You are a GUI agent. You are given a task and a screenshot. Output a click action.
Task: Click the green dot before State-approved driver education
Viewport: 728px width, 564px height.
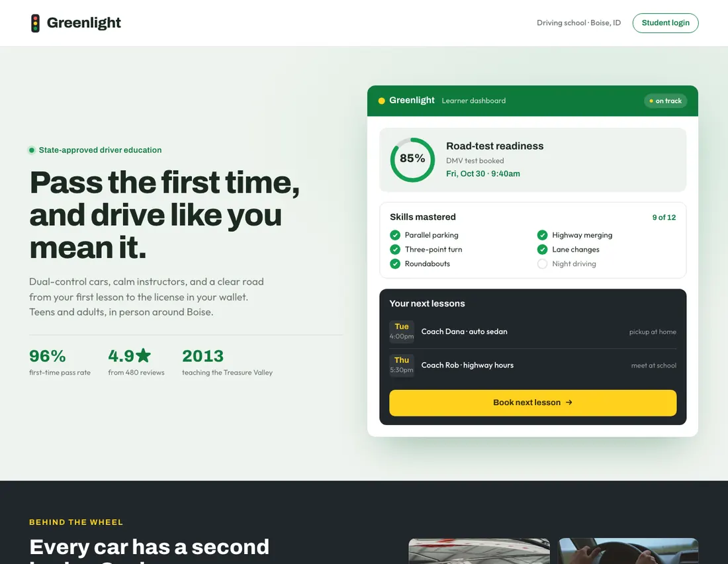[32, 150]
